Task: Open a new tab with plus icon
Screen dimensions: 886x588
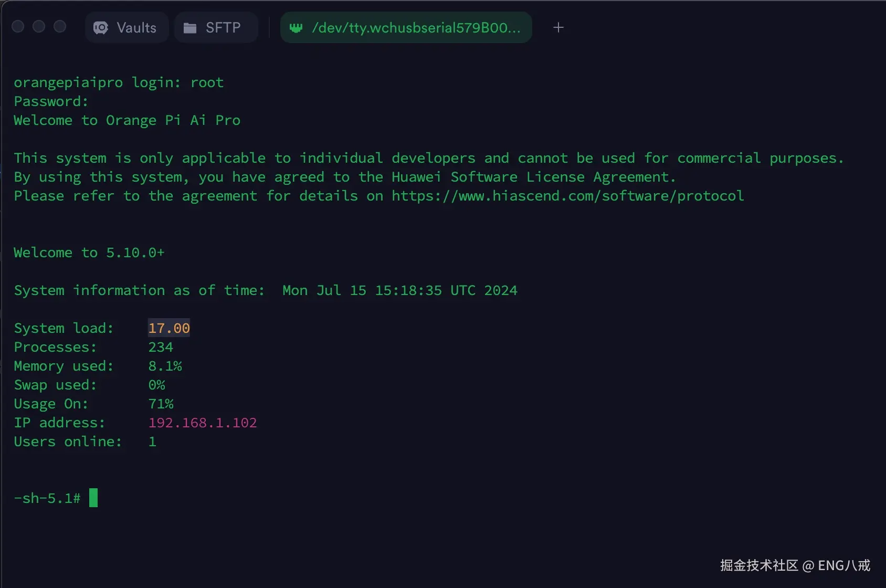Action: point(558,27)
